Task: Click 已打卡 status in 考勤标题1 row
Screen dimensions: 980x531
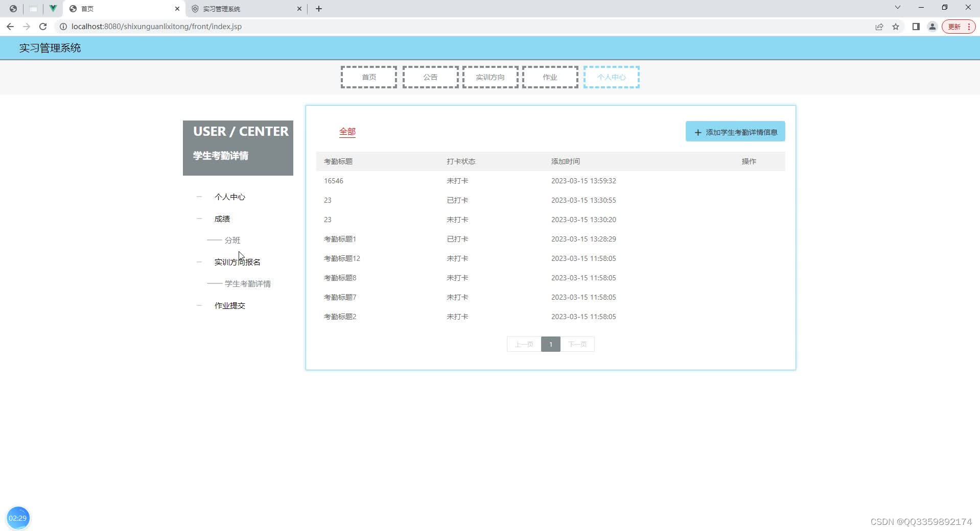Action: pyautogui.click(x=457, y=239)
